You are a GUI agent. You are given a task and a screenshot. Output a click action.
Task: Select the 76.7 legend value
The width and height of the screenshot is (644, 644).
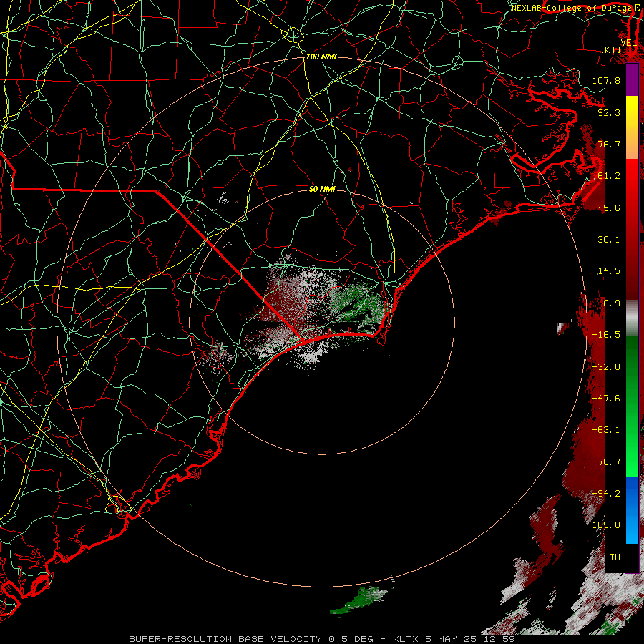coord(609,144)
